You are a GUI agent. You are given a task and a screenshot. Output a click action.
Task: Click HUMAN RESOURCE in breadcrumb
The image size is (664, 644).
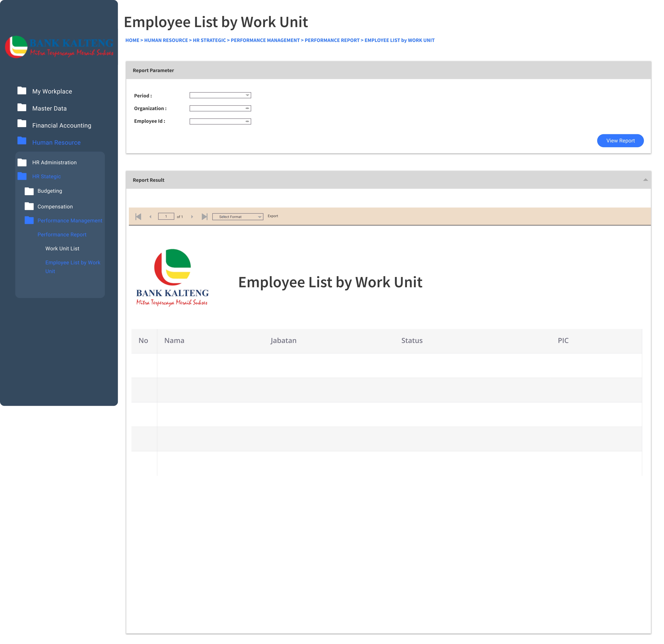[166, 40]
